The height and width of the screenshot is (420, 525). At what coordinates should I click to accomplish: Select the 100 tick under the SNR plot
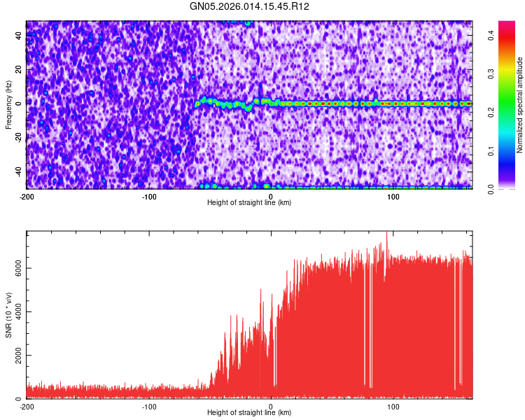pos(393,406)
